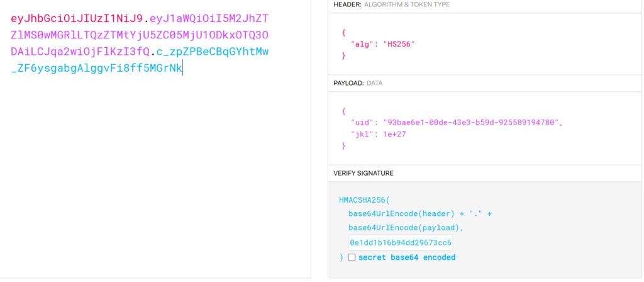Click the 1e+27 value in payload
The width and height of the screenshot is (644, 282).
coord(396,135)
